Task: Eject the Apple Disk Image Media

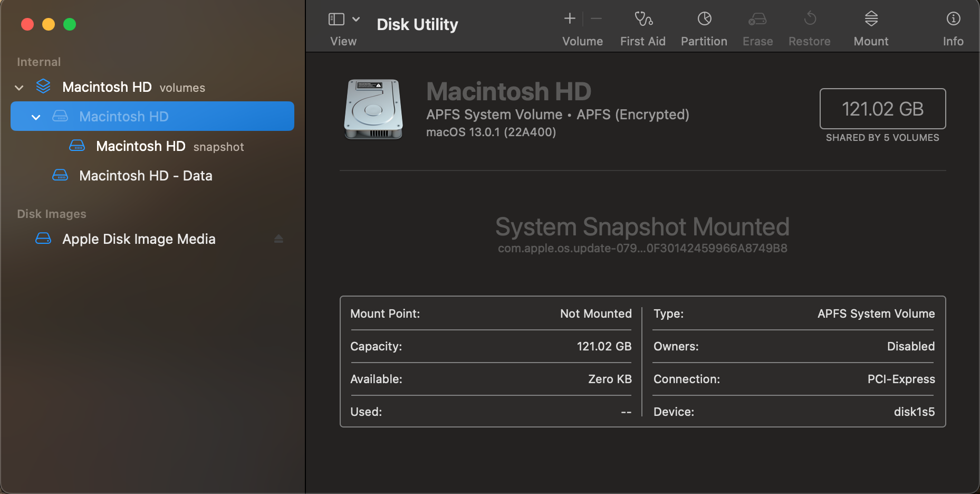Action: point(278,239)
